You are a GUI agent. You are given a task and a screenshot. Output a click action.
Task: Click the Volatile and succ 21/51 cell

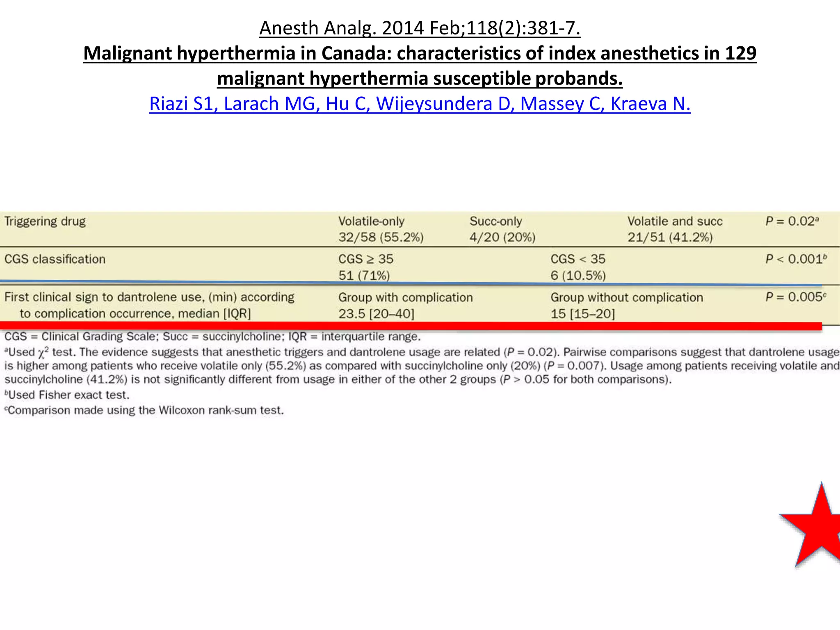click(675, 229)
